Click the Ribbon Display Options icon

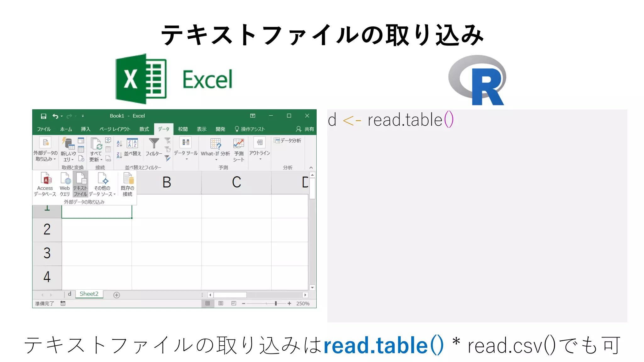click(x=253, y=116)
